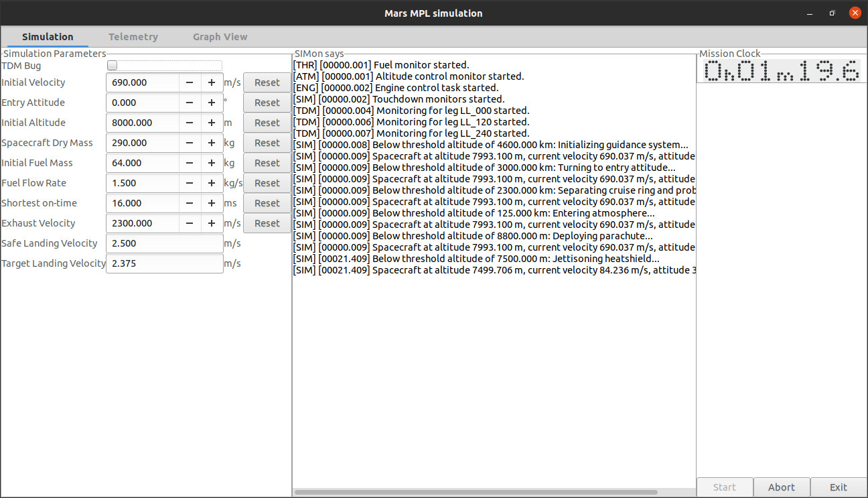Increase Shortest on-time with plus button
868x498 pixels.
(x=212, y=203)
